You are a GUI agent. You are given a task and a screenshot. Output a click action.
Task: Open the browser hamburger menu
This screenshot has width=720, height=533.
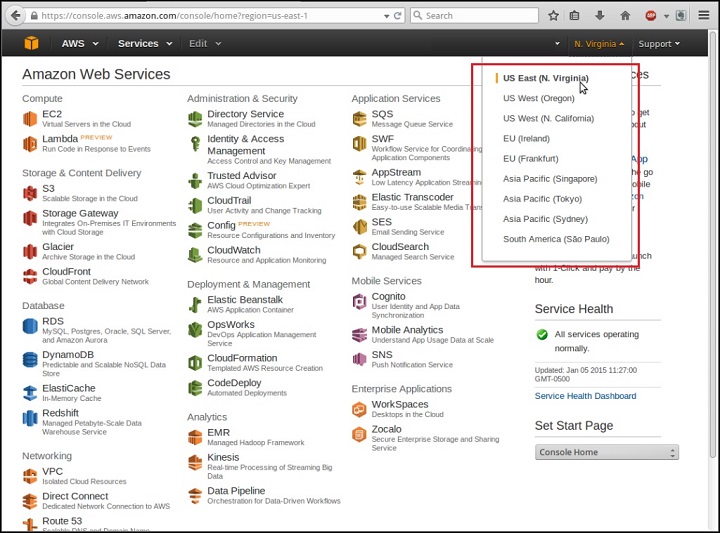tap(704, 15)
